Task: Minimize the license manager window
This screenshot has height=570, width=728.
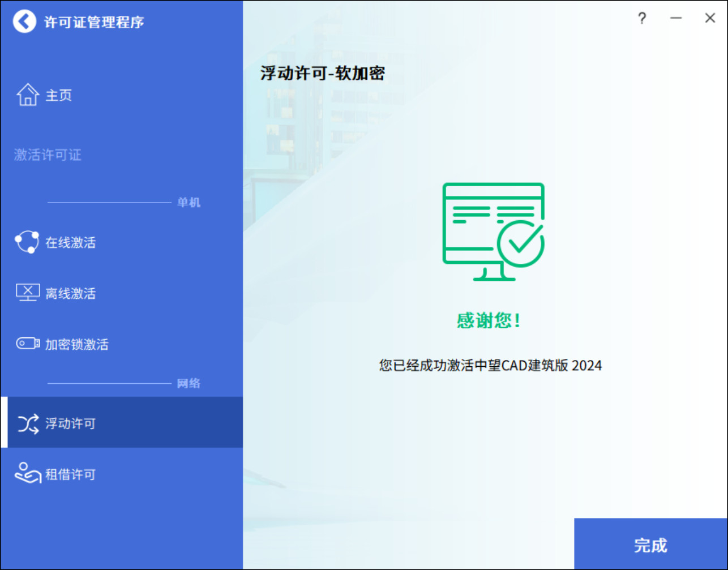Action: pos(675,19)
